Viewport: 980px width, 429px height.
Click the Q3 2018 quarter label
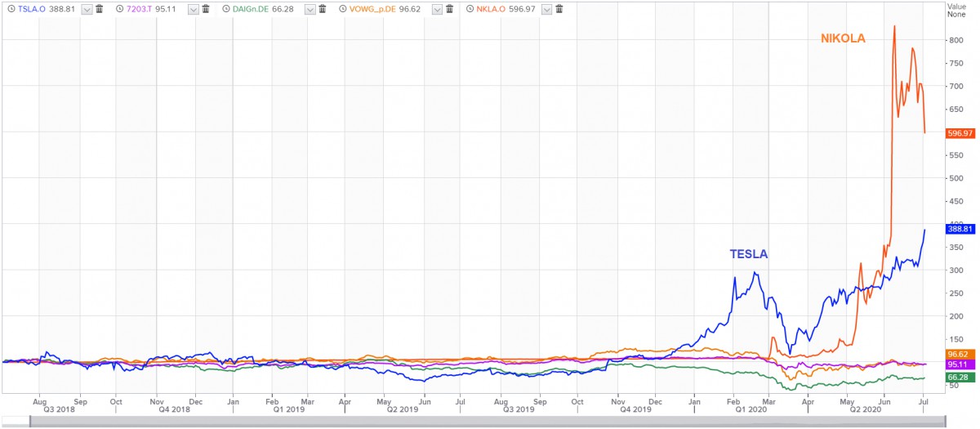click(60, 409)
